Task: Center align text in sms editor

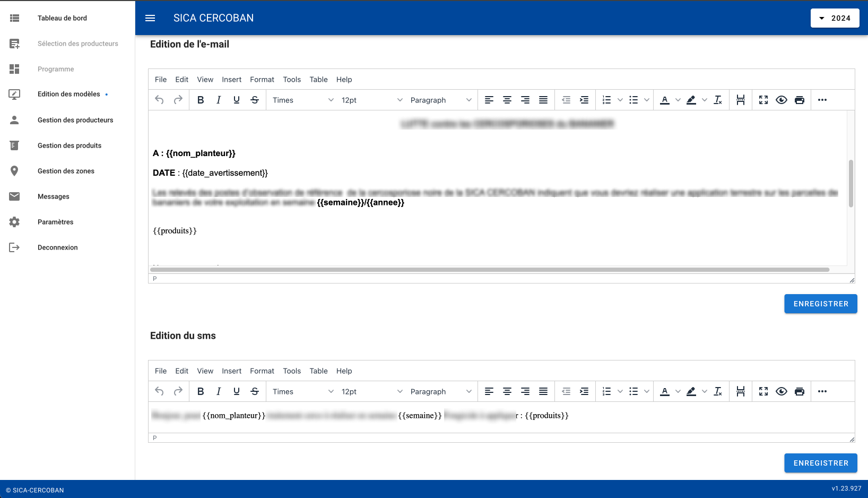Action: [507, 391]
